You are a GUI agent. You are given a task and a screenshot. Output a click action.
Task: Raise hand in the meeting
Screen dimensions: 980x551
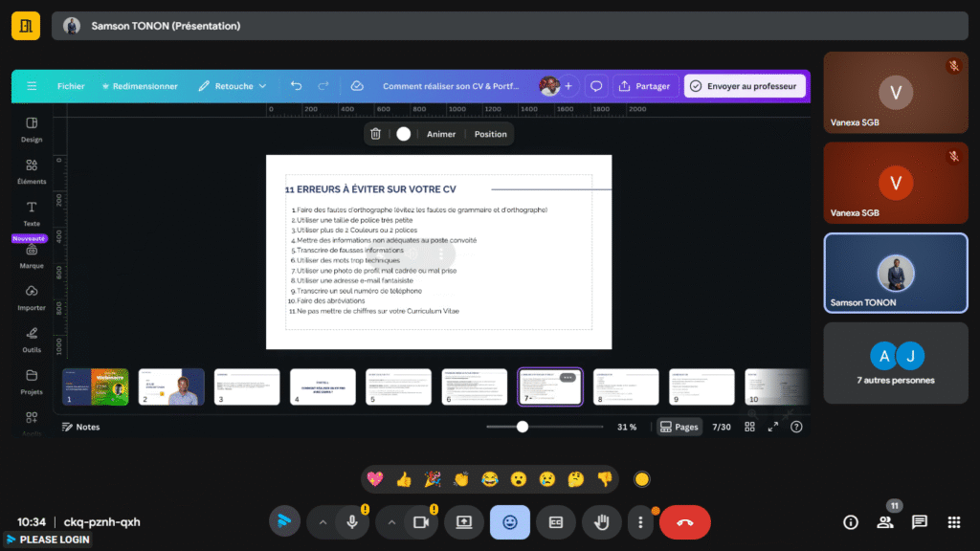(x=601, y=522)
